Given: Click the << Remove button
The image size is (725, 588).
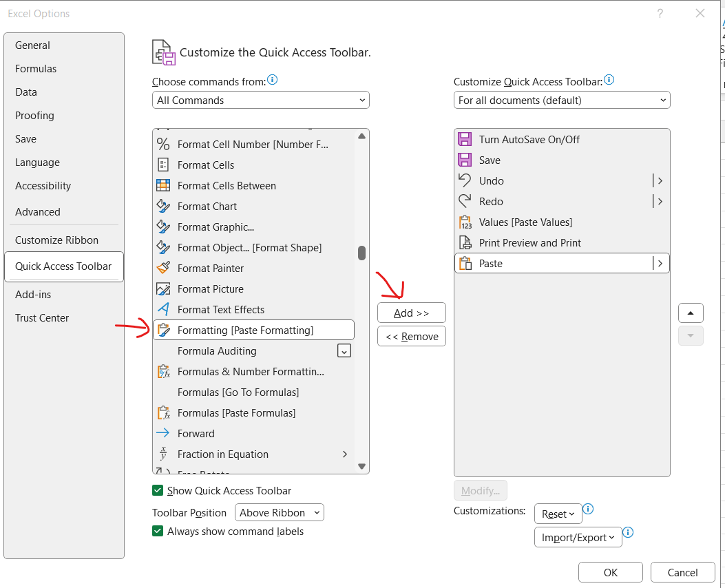Looking at the screenshot, I should tap(412, 337).
